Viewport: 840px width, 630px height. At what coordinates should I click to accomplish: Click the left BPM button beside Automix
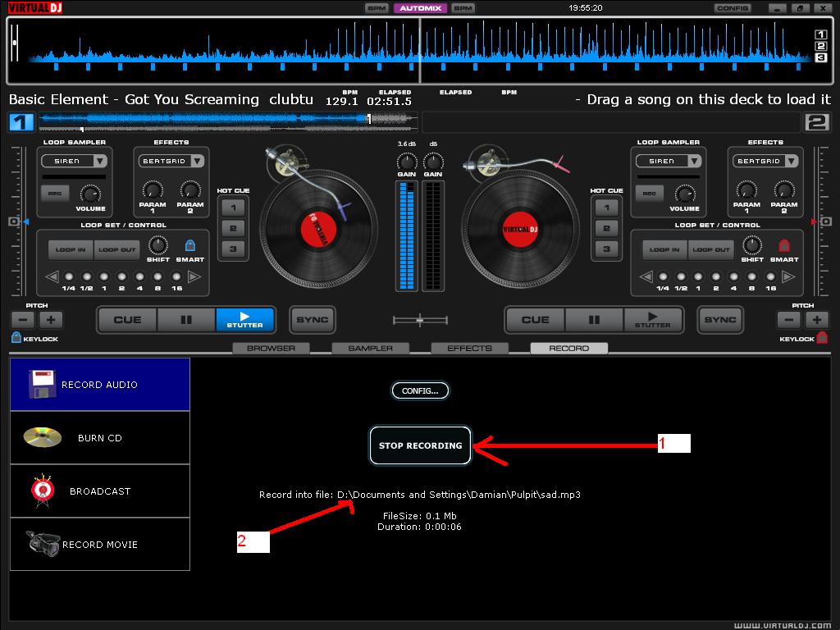(x=377, y=8)
